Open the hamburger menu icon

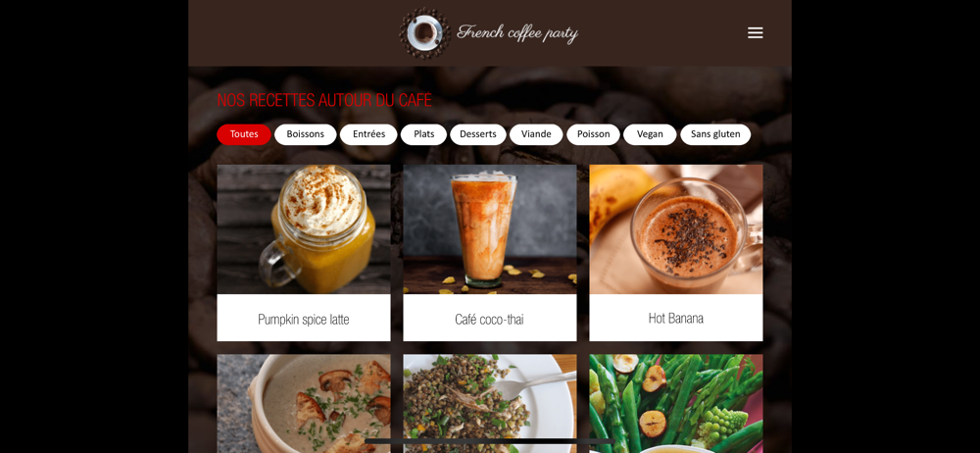(x=755, y=33)
